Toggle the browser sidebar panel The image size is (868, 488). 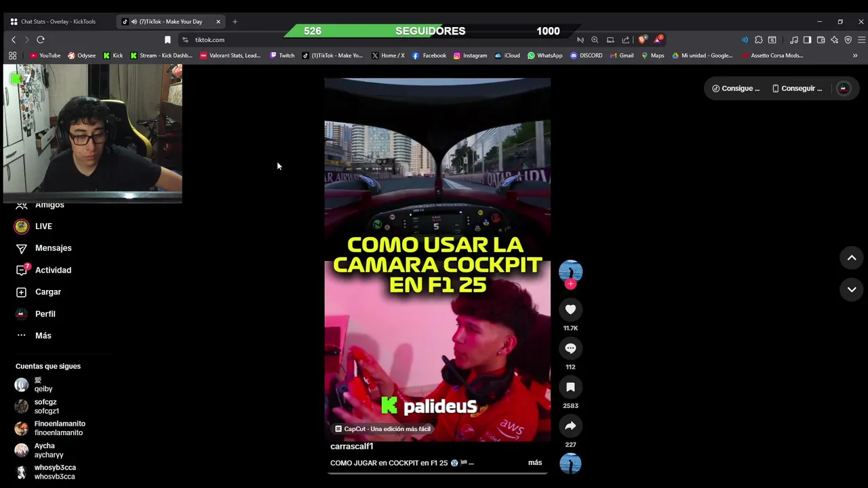[x=807, y=40]
